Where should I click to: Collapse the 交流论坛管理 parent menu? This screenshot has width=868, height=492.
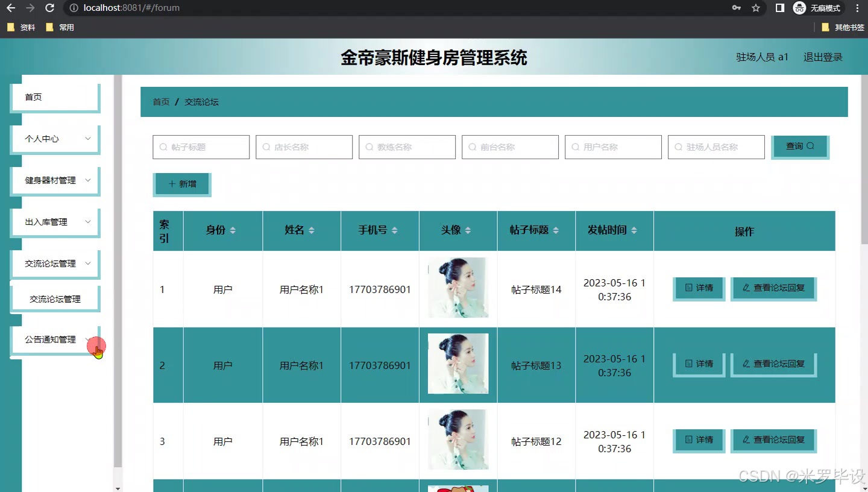click(x=55, y=263)
